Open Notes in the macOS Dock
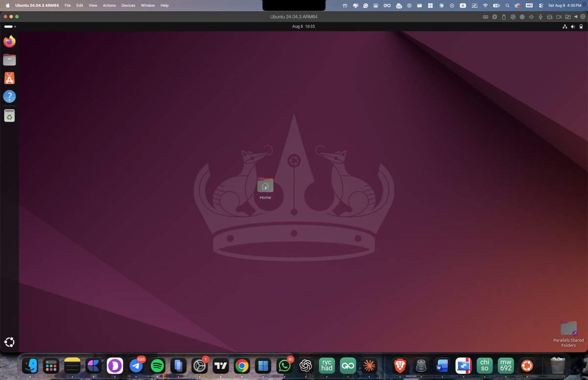This screenshot has height=380, width=588. point(72,365)
